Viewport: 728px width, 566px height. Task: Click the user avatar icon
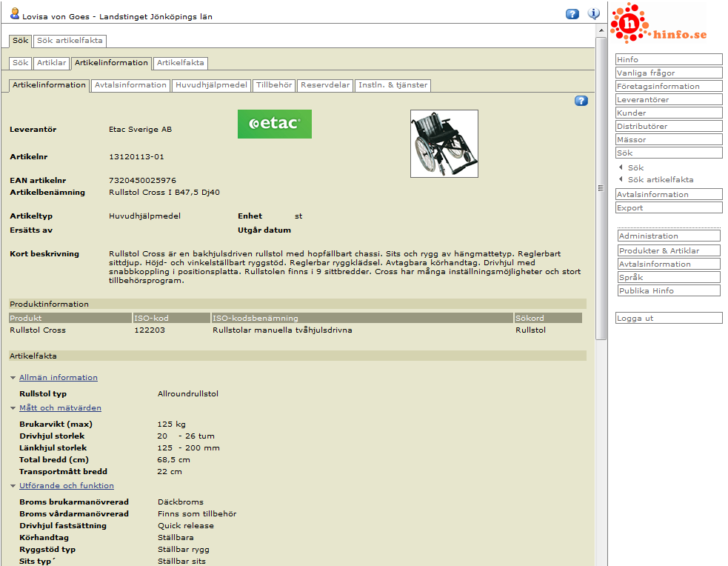15,13
